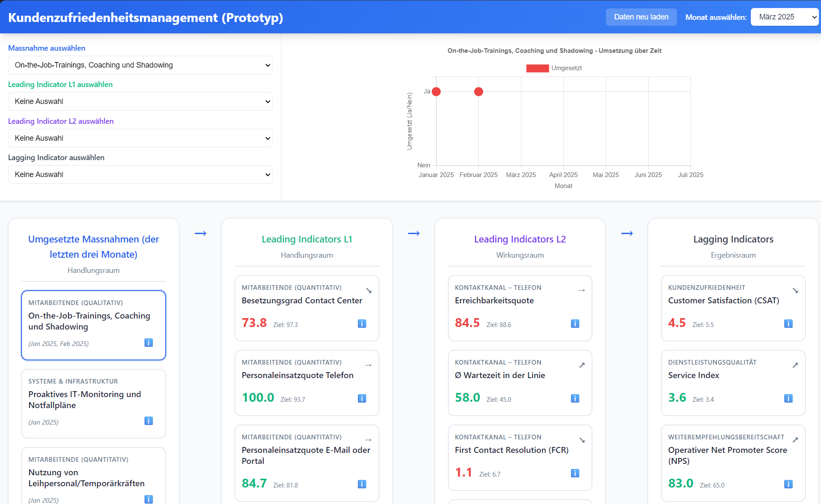Expand the Leading Indicator L1 dropdown
The width and height of the screenshot is (821, 504).
point(140,101)
